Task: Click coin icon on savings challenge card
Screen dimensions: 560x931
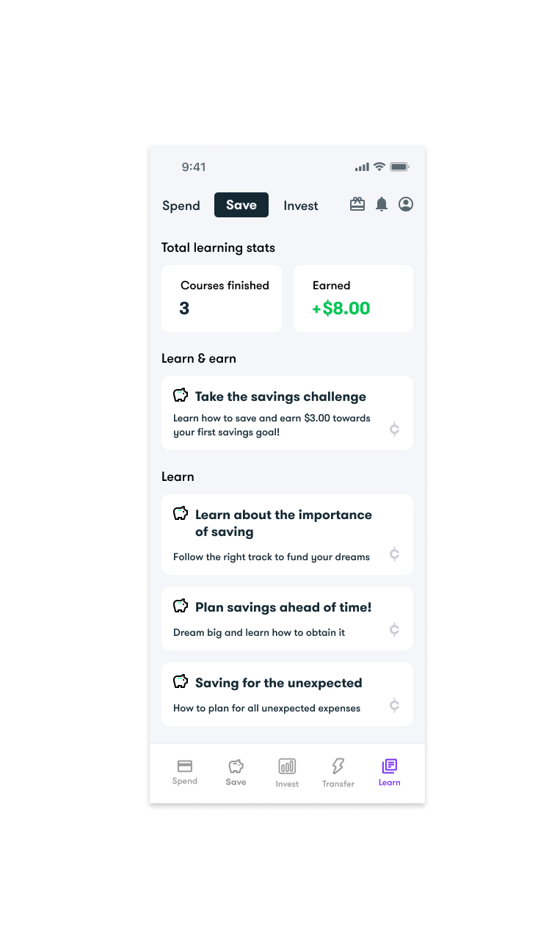Action: tap(394, 430)
